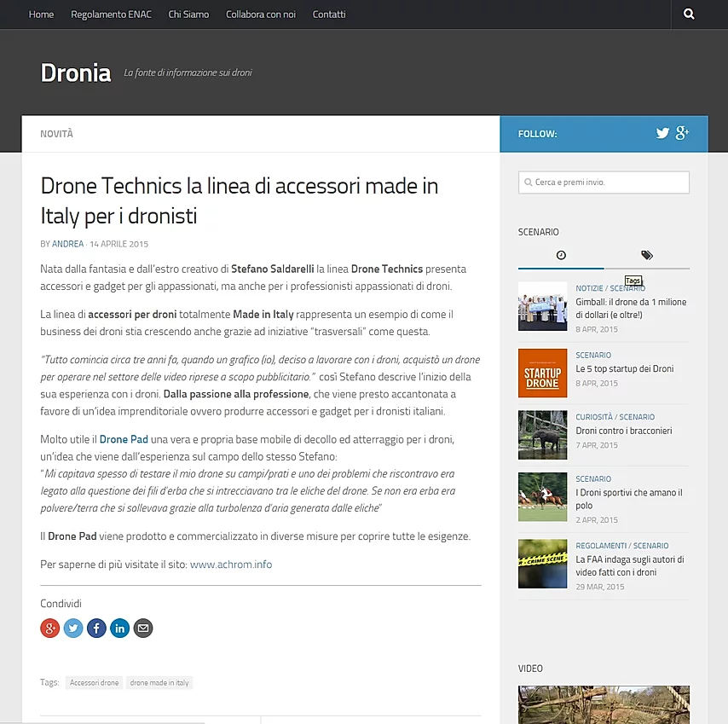The image size is (728, 724).
Task: Open REGOLAMENTI category link
Action: pos(601,546)
